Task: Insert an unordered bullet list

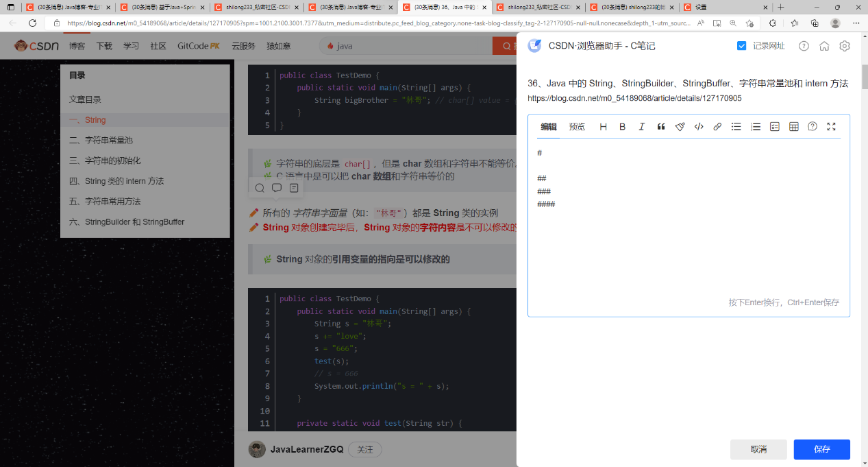Action: click(x=736, y=127)
